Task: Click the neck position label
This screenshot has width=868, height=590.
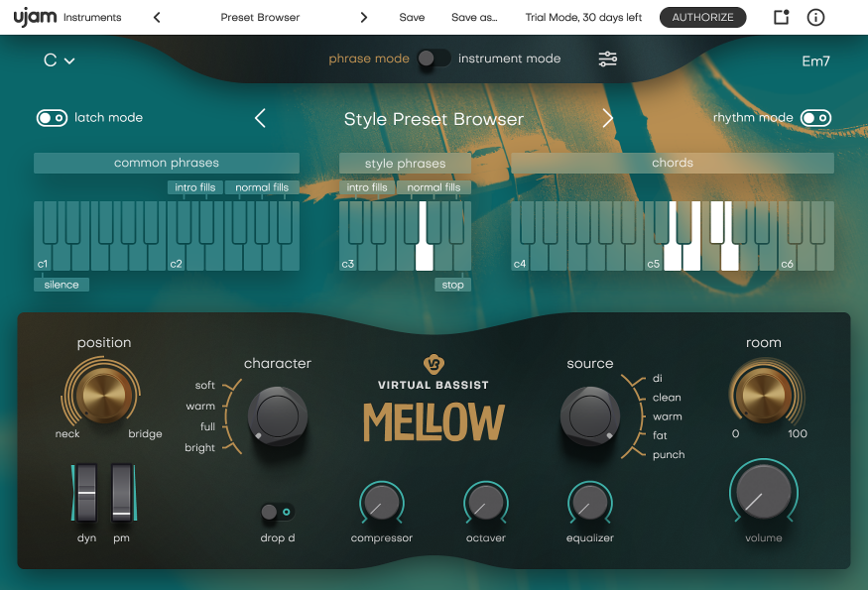Action: pyautogui.click(x=67, y=434)
